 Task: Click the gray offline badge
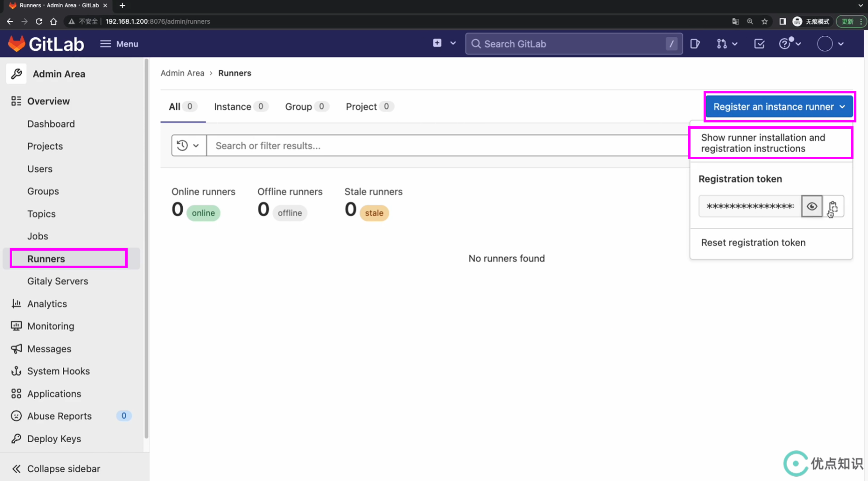pos(290,213)
